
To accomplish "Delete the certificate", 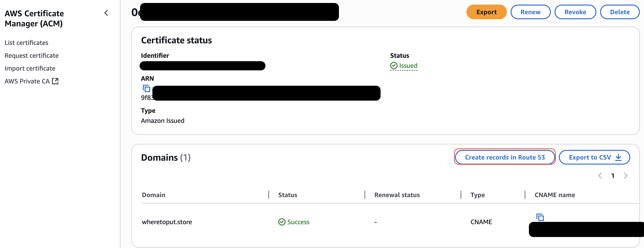I will (x=620, y=12).
